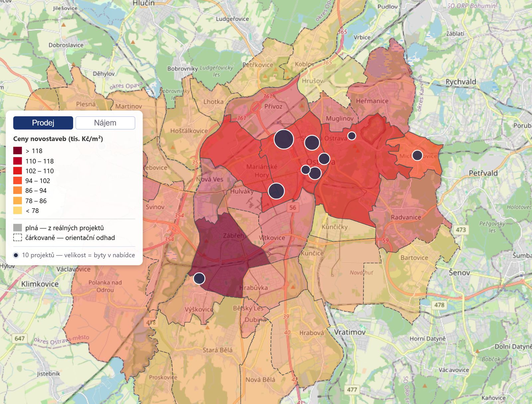This screenshot has width=532, height=404.
Task: Click the '< 78' legend swatch
Action: pos(18,211)
